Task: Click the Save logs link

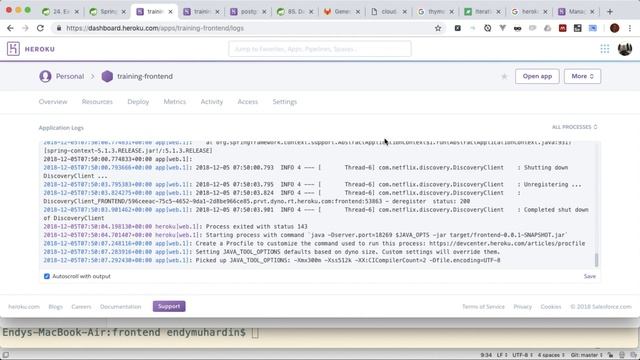Action: click(x=590, y=276)
